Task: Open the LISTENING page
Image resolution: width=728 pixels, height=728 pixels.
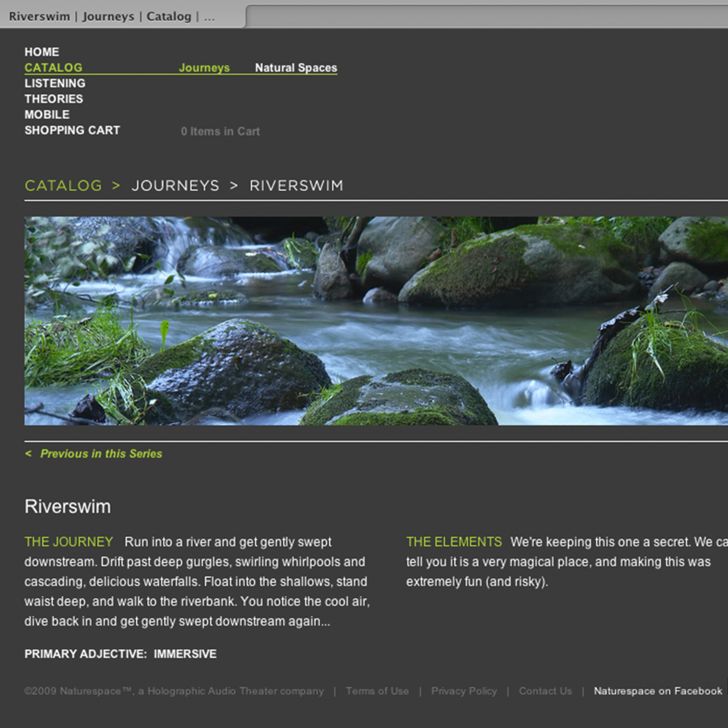Action: click(55, 83)
